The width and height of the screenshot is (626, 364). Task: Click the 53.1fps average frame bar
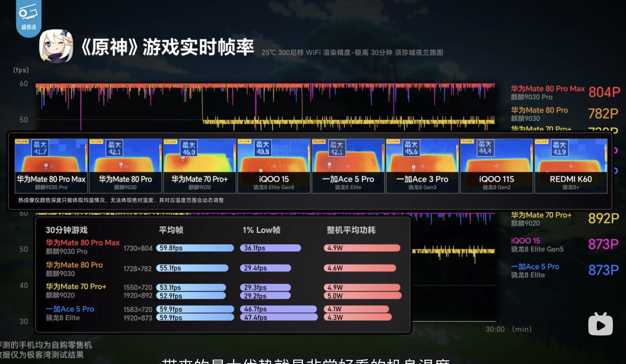[191, 287]
